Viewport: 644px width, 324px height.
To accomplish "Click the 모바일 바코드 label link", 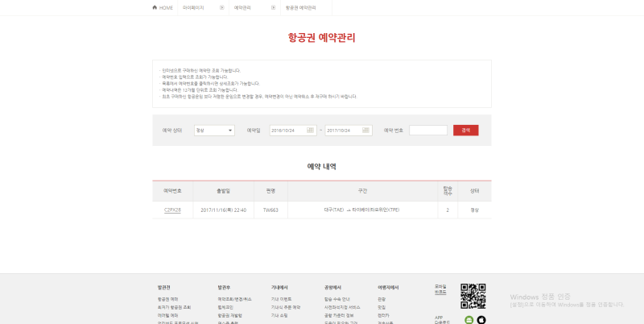I will [440, 289].
